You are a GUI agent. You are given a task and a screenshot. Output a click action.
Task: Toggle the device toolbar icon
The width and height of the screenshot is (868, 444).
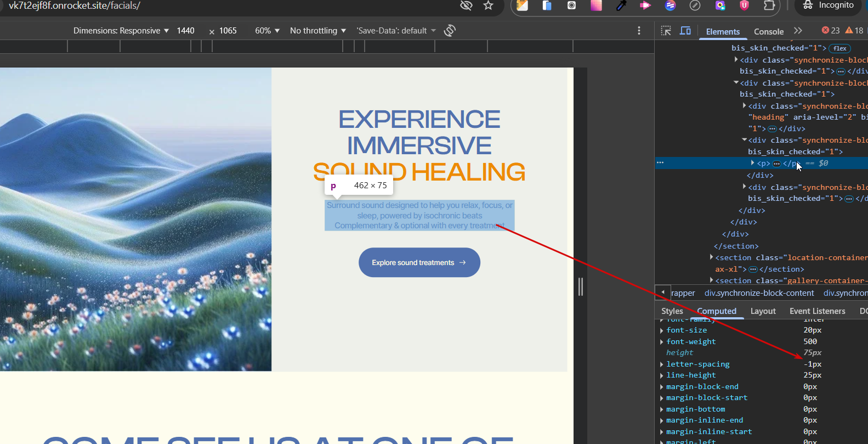[685, 31]
